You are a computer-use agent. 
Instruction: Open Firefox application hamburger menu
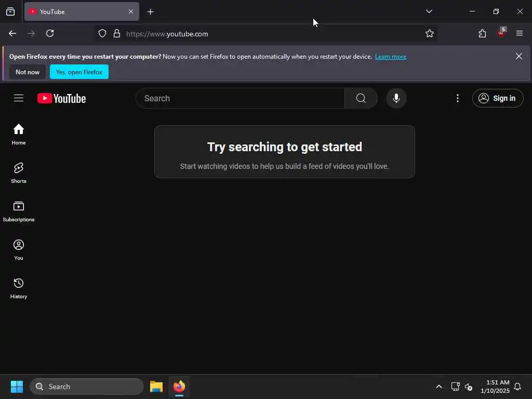click(519, 34)
